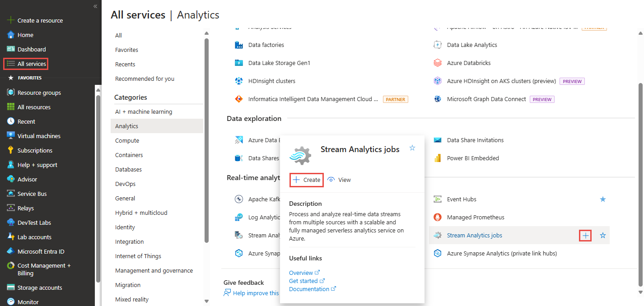Open Virtual machines in the sidebar
The height and width of the screenshot is (306, 644).
click(39, 136)
